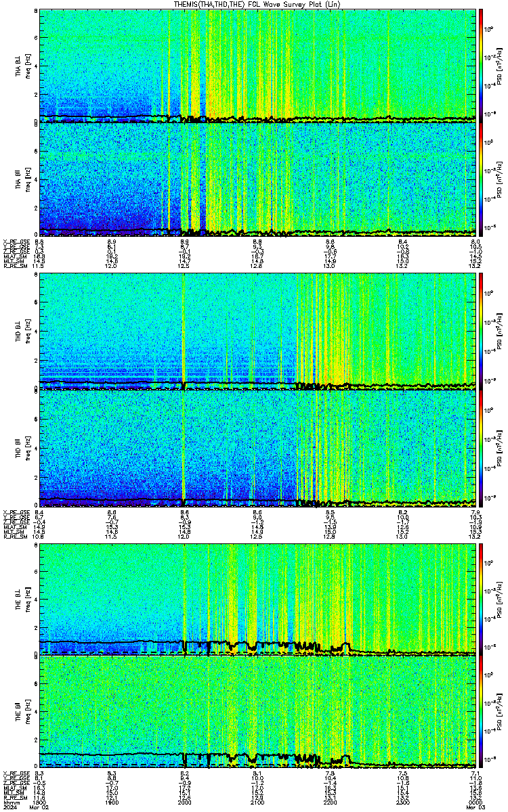
Task: Click the 0000 time tick label
Action: point(475,802)
